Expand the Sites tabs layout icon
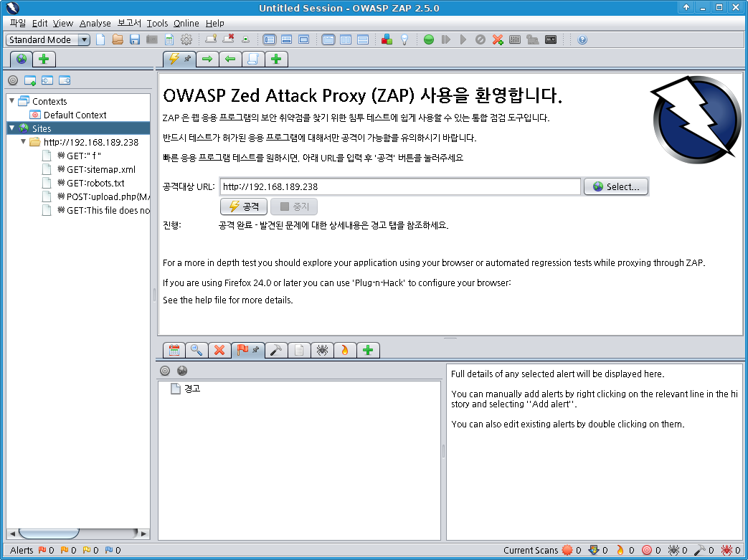Image resolution: width=748 pixels, height=560 pixels. (269, 39)
